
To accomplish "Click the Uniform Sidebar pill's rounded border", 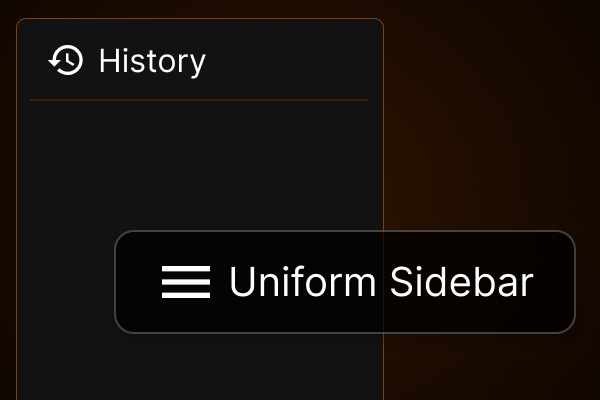I will [345, 231].
